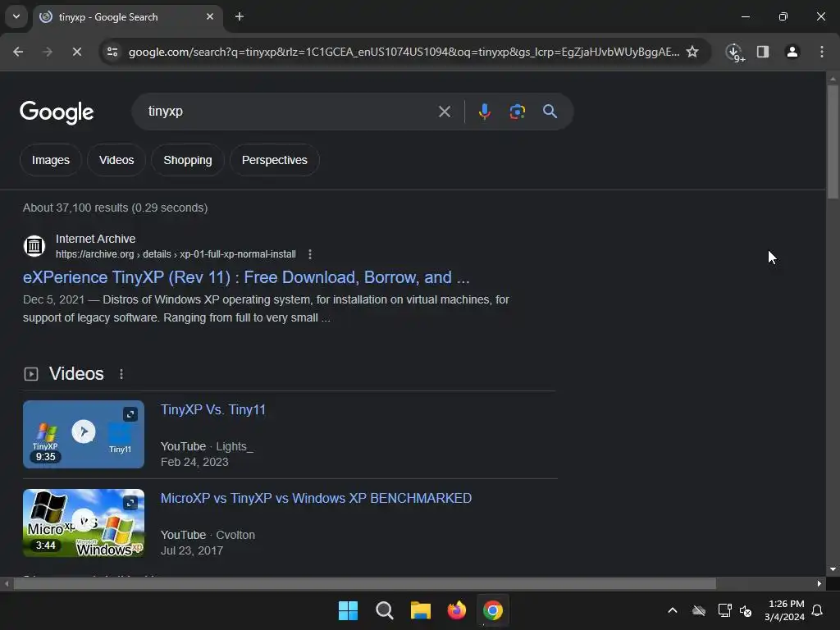Viewport: 840px width, 630px height.
Task: Open Chrome profile icon
Action: (792, 52)
